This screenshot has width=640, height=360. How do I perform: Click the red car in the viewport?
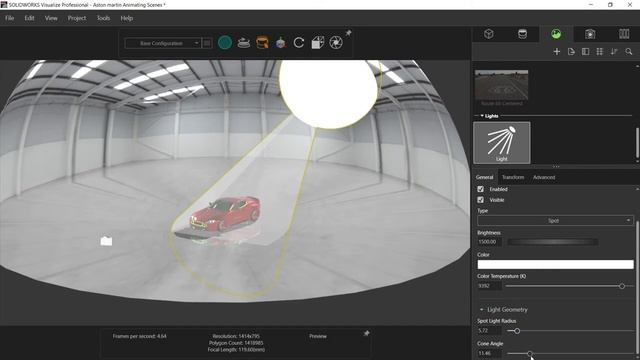[224, 213]
